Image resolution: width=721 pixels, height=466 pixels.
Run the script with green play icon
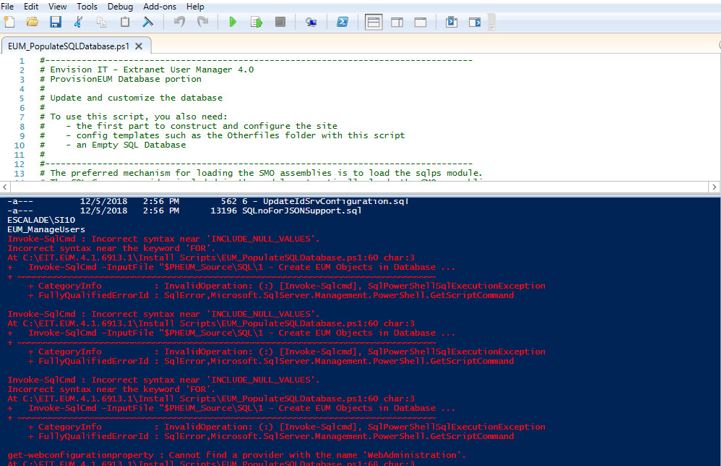(x=233, y=22)
